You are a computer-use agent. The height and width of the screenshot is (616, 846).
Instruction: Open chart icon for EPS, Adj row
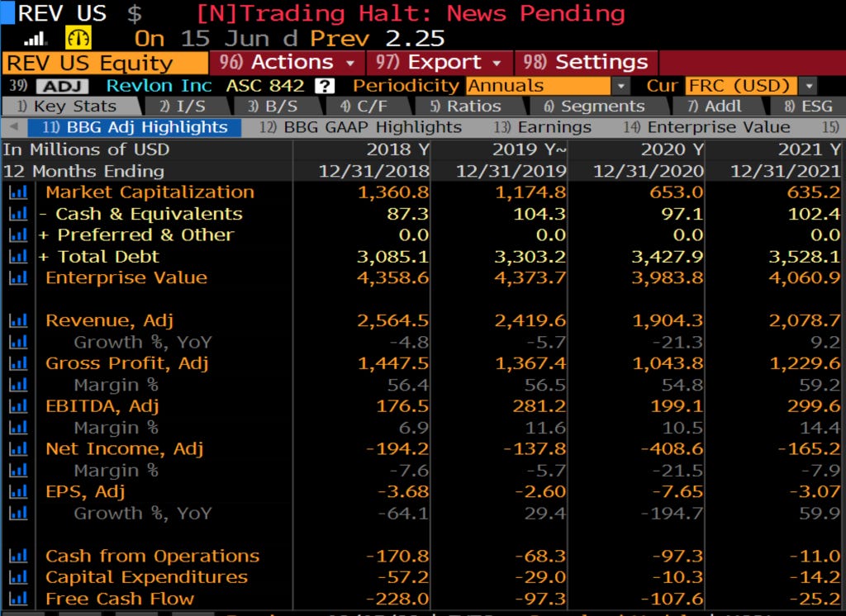click(18, 491)
